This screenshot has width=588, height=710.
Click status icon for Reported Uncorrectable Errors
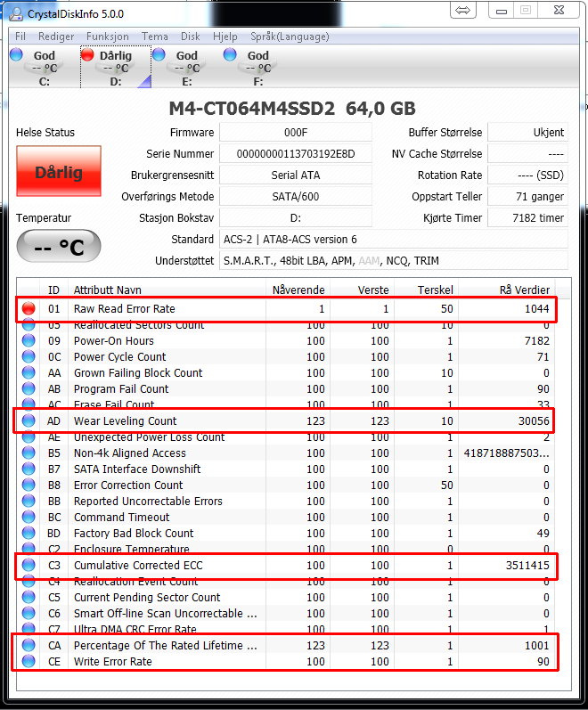pos(29,501)
